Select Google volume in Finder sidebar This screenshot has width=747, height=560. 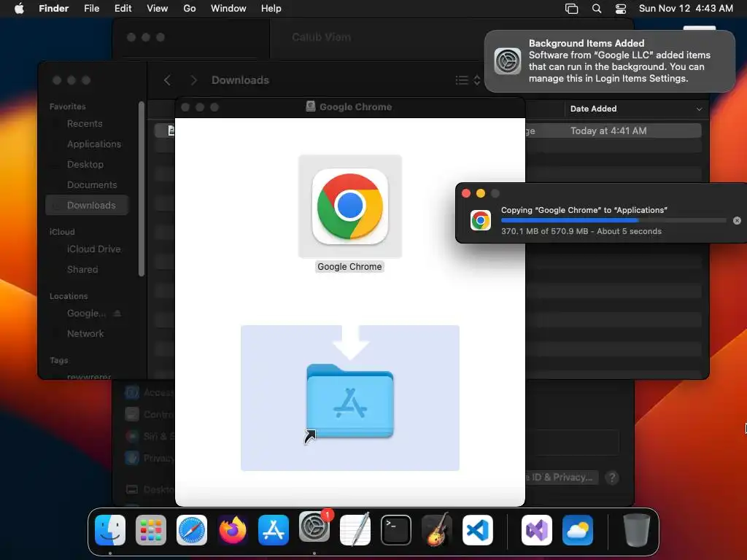point(86,314)
